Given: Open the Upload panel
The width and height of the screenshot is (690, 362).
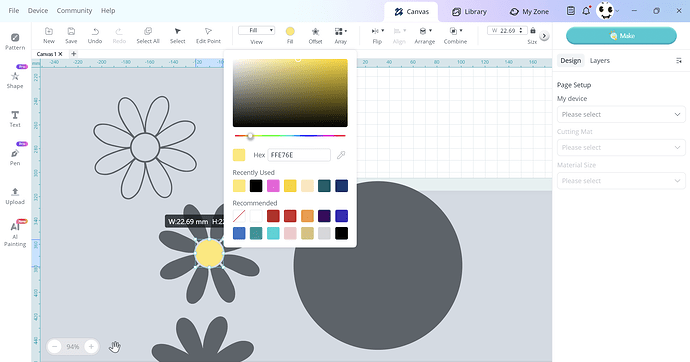Looking at the screenshot, I should (x=15, y=196).
